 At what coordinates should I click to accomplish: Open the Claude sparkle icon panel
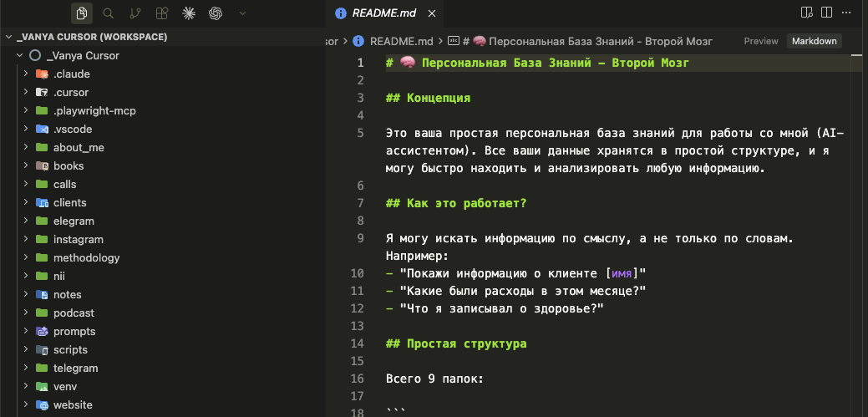click(189, 13)
